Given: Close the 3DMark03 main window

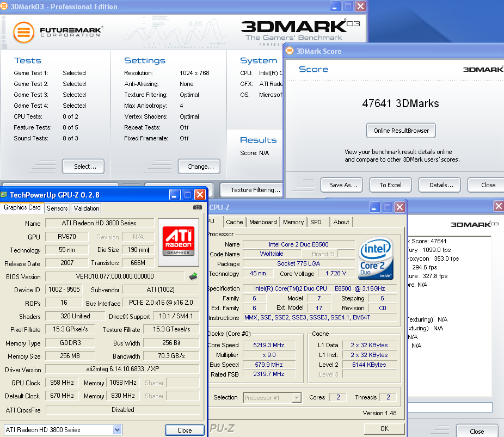Looking at the screenshot, I should (361, 7).
